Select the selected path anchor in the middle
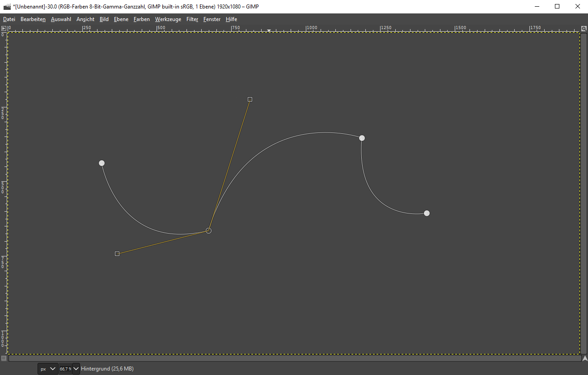Image resolution: width=588 pixels, height=375 pixels. [x=208, y=230]
